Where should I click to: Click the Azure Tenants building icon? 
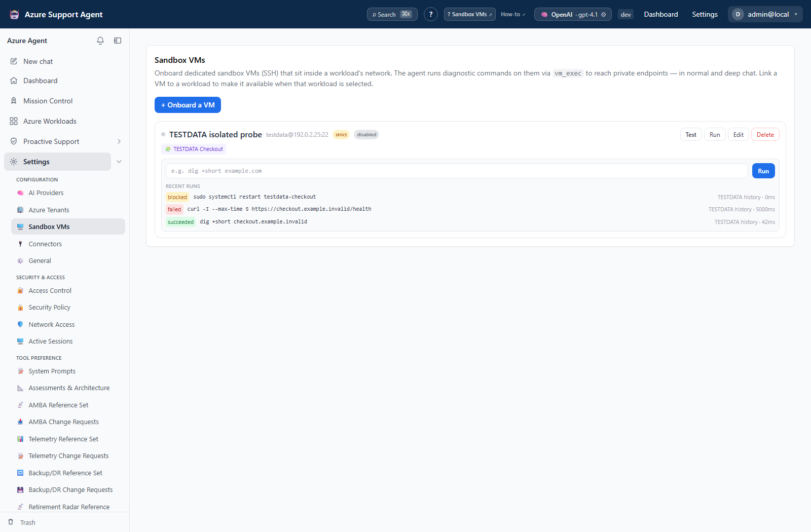(20, 210)
